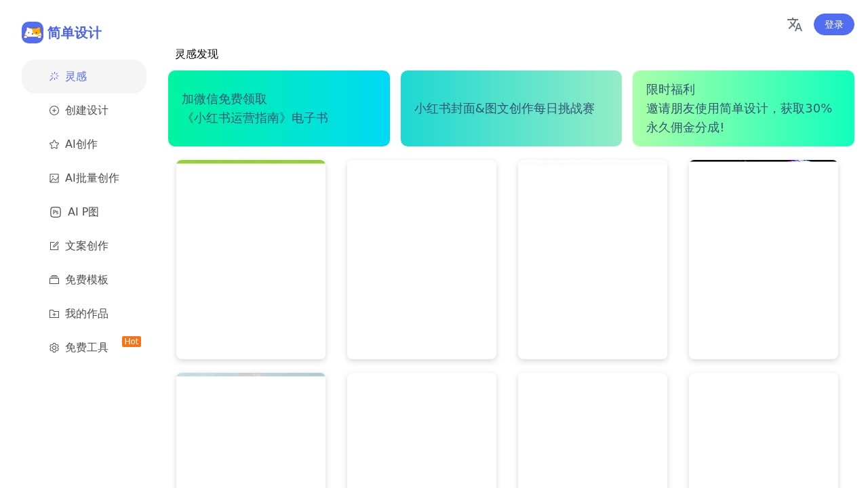Click the 免费工具 gear icon
Image resolution: width=868 pixels, height=488 pixels.
coord(54,348)
